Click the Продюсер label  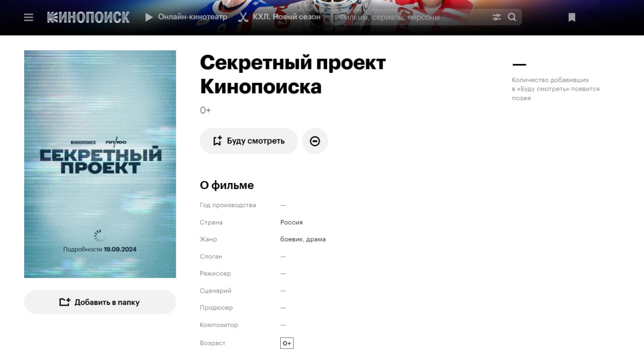(x=216, y=308)
